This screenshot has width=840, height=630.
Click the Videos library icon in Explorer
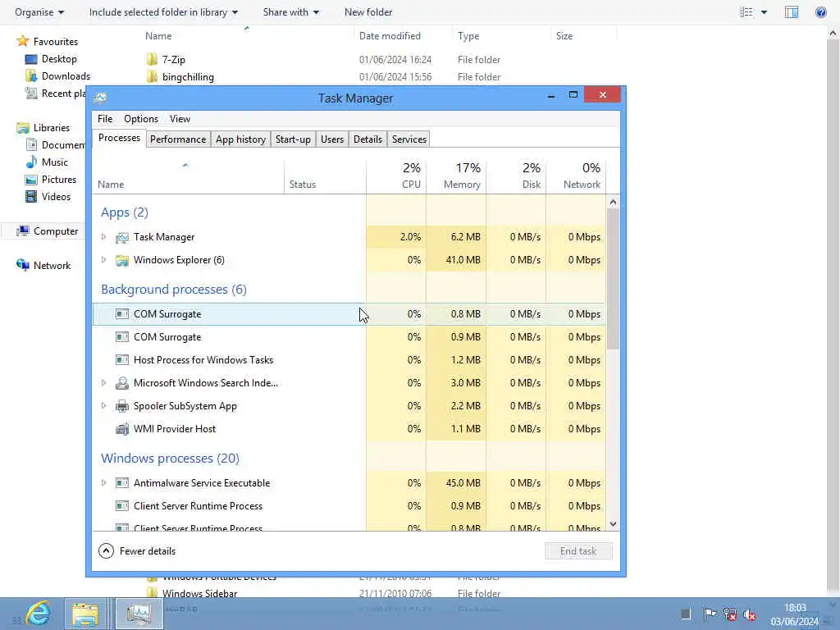click(31, 197)
